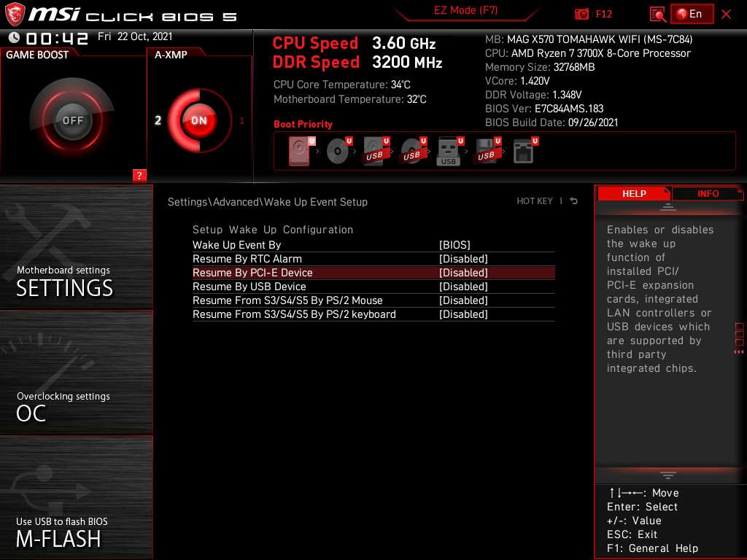Click the Boot Priority label

(303, 124)
